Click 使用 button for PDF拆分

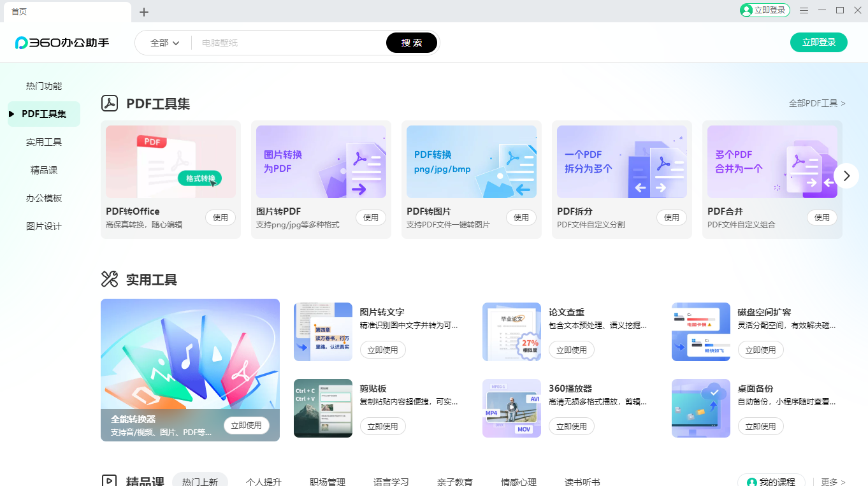672,217
